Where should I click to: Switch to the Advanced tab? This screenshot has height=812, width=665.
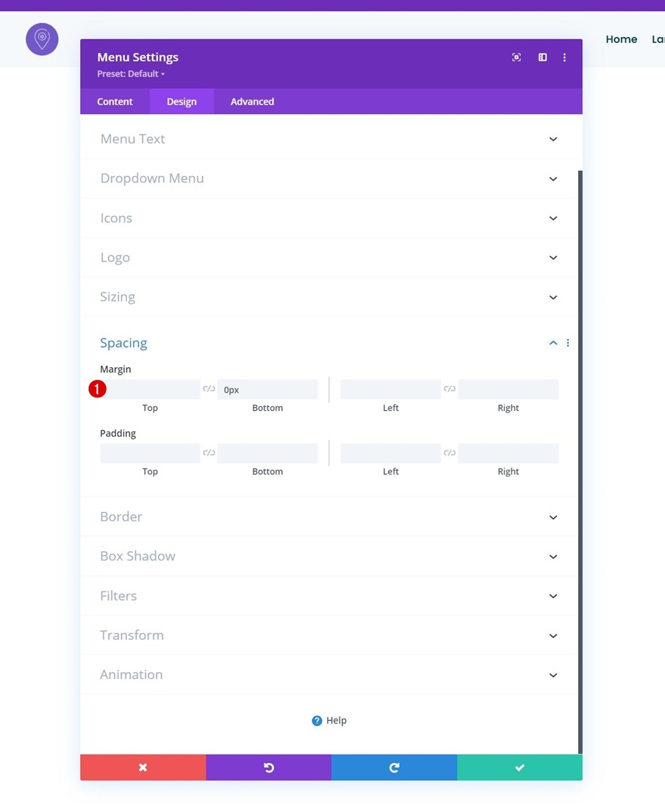[252, 101]
